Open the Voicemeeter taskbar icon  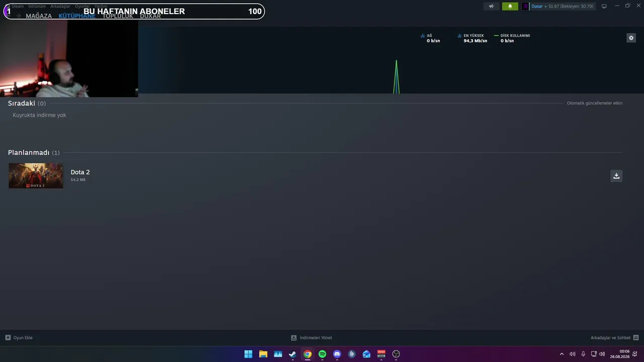tap(381, 354)
